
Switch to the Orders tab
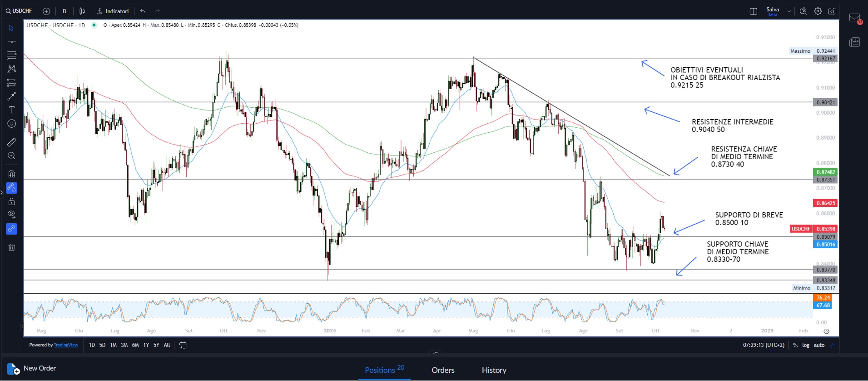(443, 370)
